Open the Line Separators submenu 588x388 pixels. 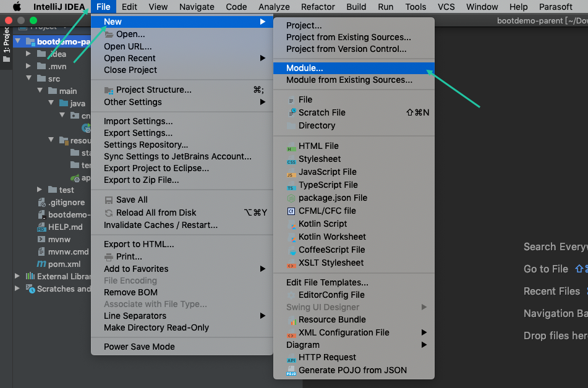182,316
